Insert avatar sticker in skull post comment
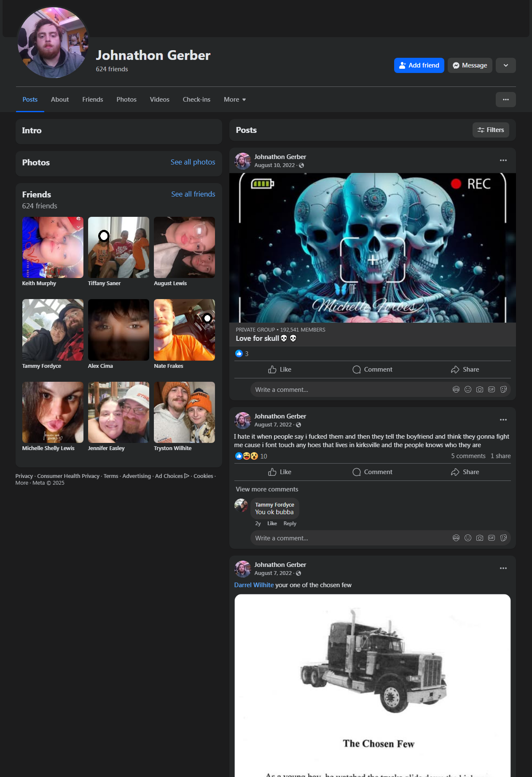The height and width of the screenshot is (777, 532). [x=456, y=389]
